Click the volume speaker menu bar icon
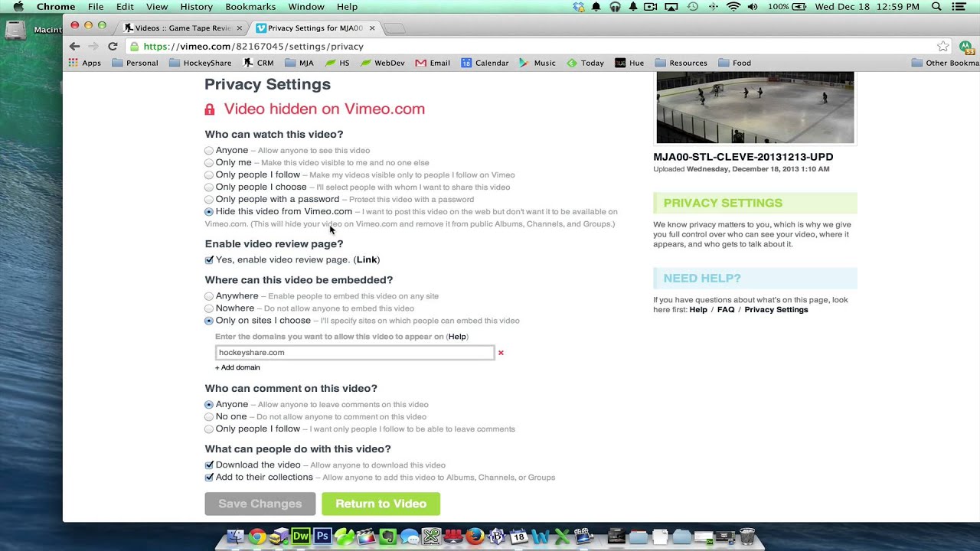Viewport: 980px width, 551px height. [753, 7]
